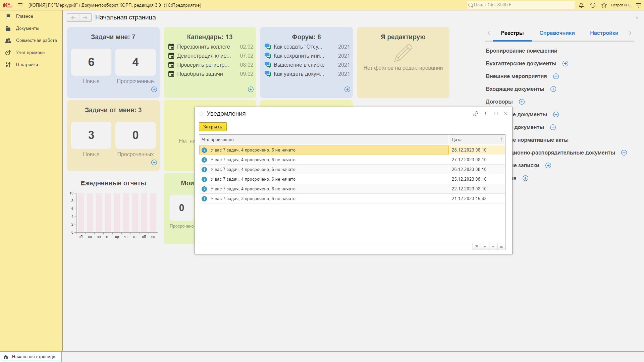Sort by the Дата column header
The height and width of the screenshot is (362, 644).
[477, 139]
